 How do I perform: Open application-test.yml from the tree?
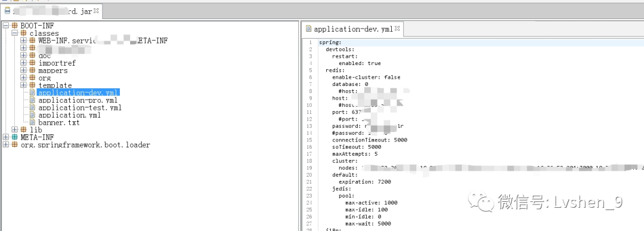[80, 107]
